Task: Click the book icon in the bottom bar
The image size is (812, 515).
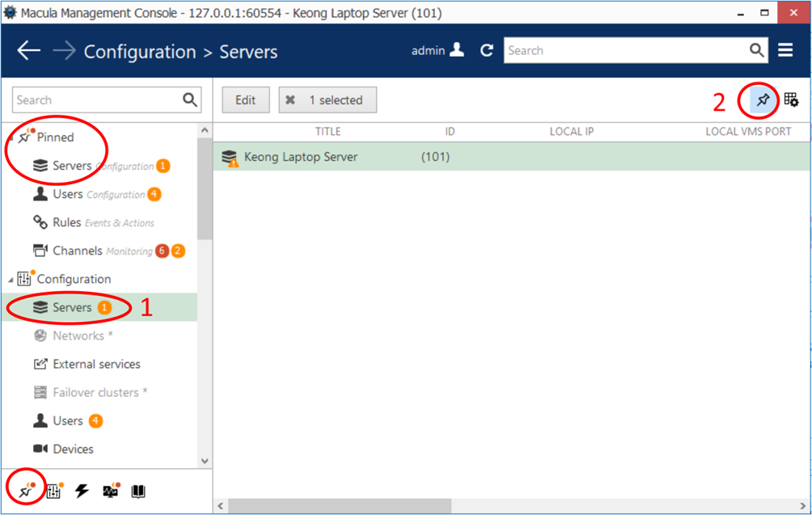Action: pyautogui.click(x=138, y=491)
